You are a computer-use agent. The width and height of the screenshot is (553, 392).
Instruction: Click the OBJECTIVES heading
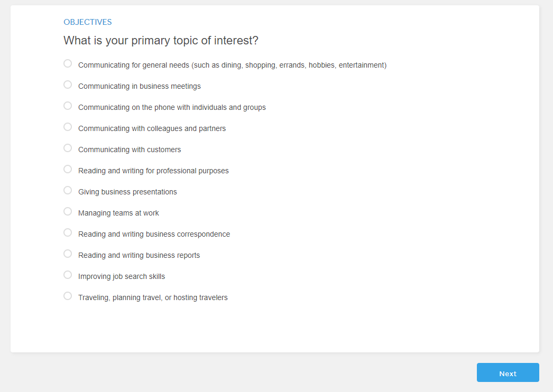pyautogui.click(x=87, y=22)
